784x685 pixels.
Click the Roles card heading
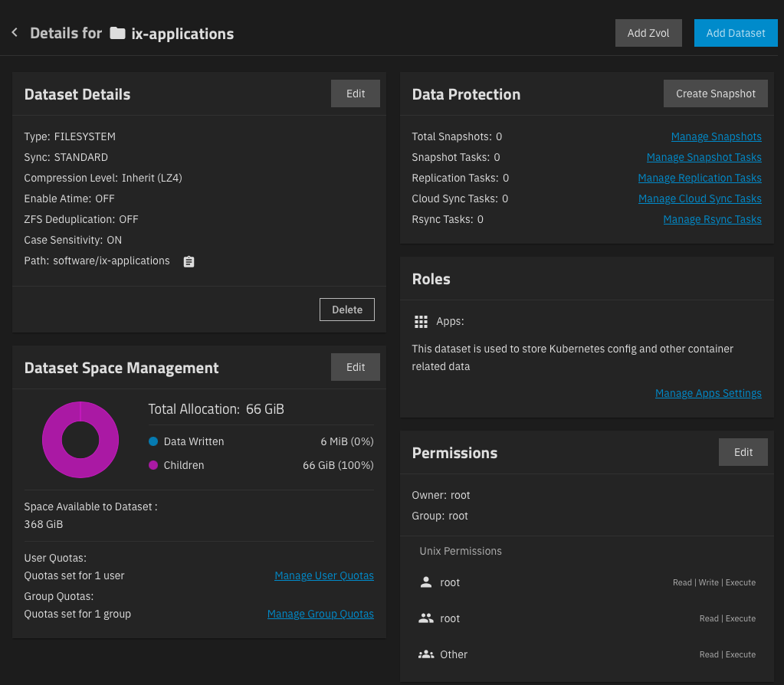coord(431,279)
